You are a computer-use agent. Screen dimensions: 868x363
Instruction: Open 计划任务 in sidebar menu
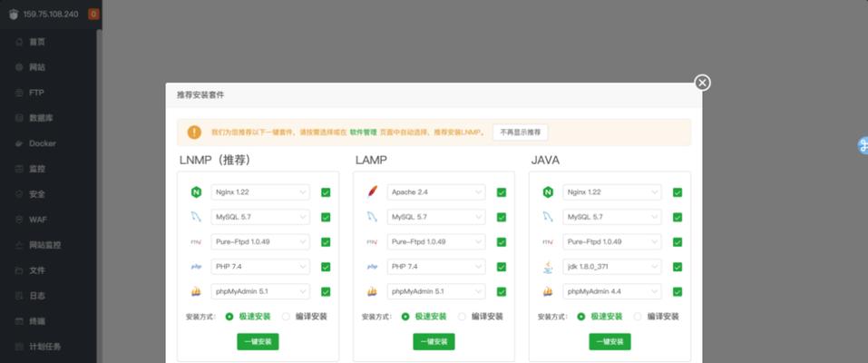click(x=44, y=347)
